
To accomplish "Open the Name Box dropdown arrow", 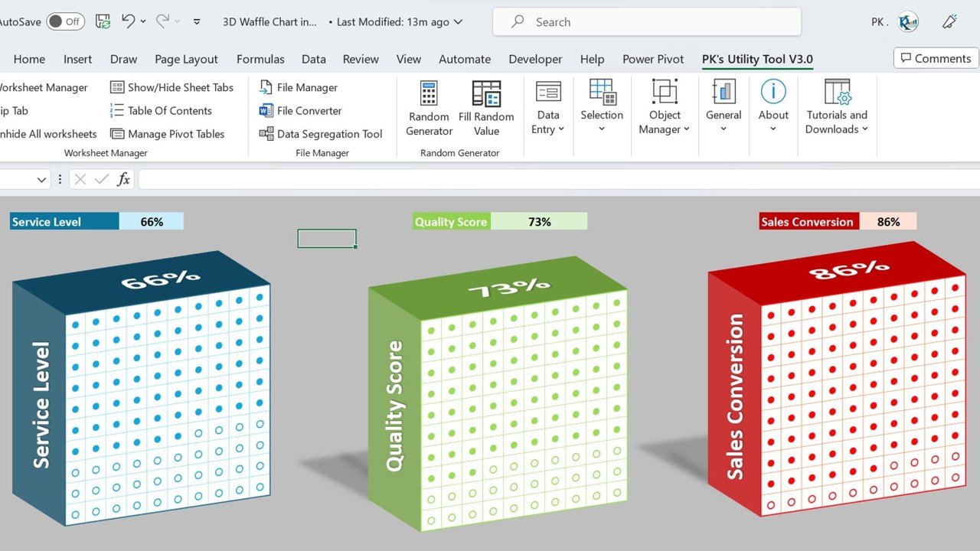I will [x=41, y=180].
